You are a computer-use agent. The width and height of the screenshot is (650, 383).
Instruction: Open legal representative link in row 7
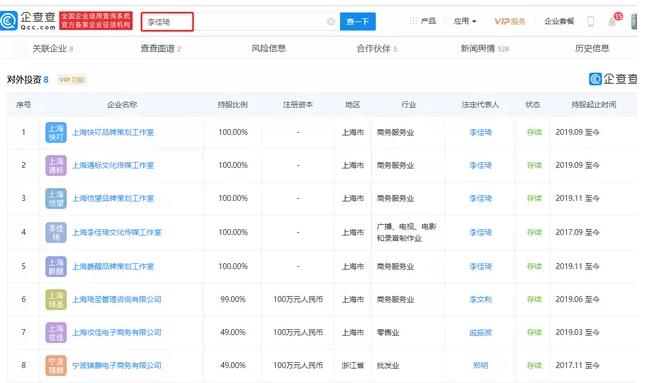tap(480, 332)
